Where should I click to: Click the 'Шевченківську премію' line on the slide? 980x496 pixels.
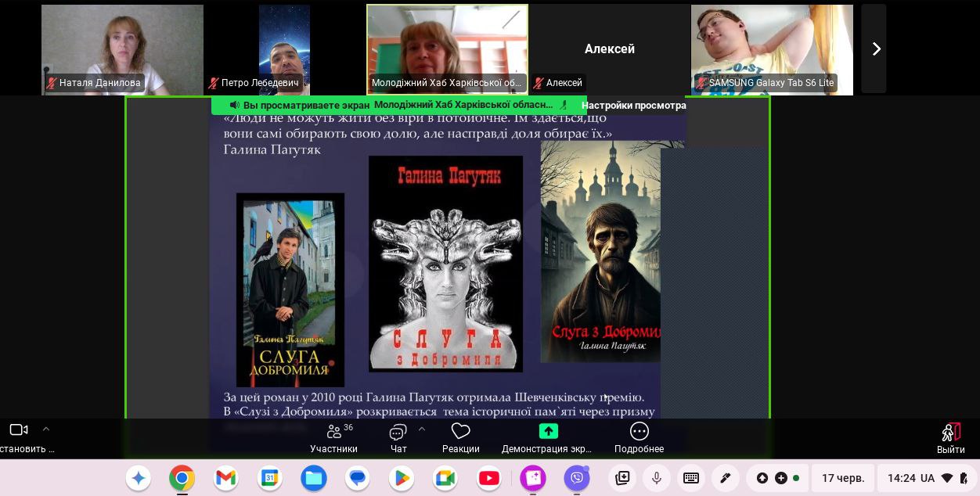tap(434, 397)
